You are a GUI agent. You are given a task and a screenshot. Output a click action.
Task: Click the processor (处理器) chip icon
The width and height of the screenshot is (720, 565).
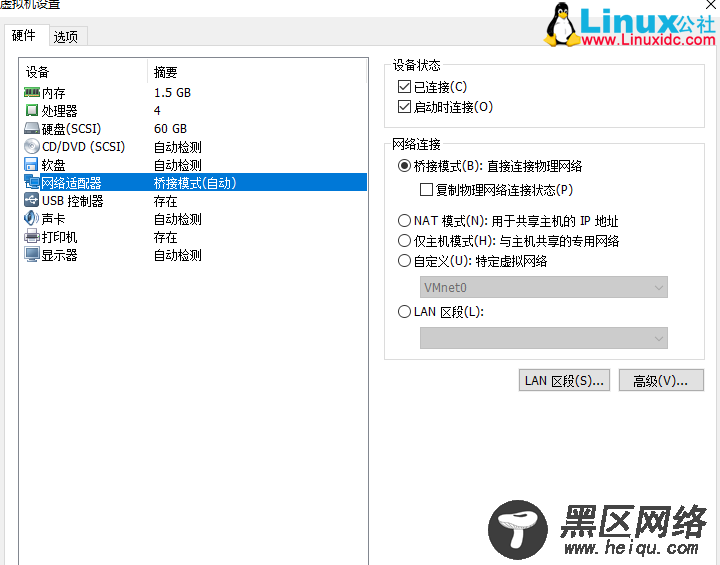32,111
